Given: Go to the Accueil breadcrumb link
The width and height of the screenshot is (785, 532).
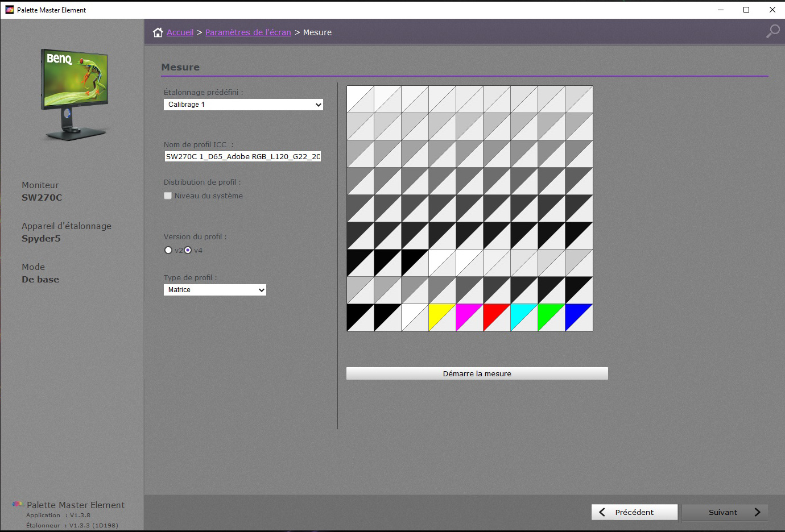Looking at the screenshot, I should (180, 32).
